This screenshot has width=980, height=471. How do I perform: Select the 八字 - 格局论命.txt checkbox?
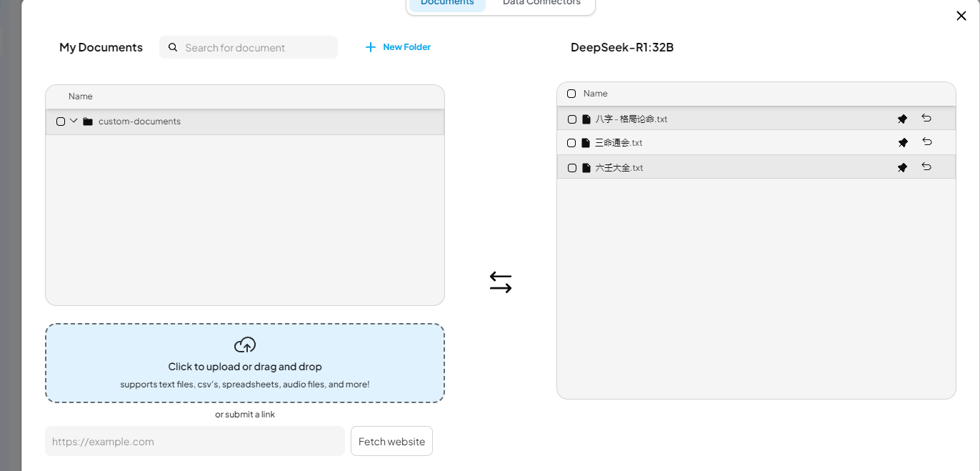tap(571, 119)
